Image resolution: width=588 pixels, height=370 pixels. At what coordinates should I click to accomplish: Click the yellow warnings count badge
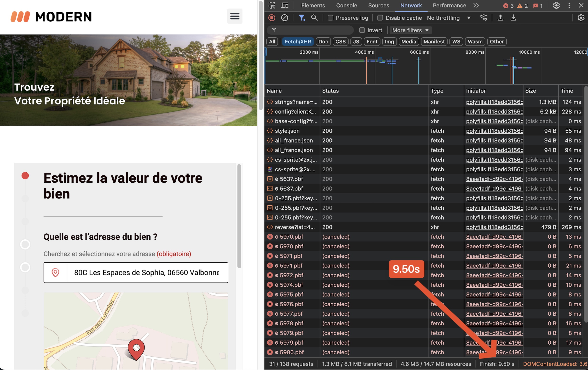(x=522, y=6)
